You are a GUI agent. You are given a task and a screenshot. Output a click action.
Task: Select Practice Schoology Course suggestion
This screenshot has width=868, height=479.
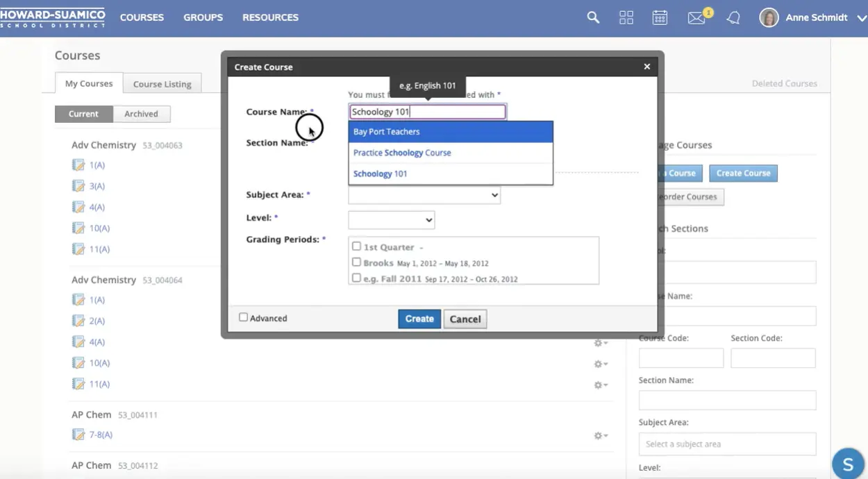[402, 153]
